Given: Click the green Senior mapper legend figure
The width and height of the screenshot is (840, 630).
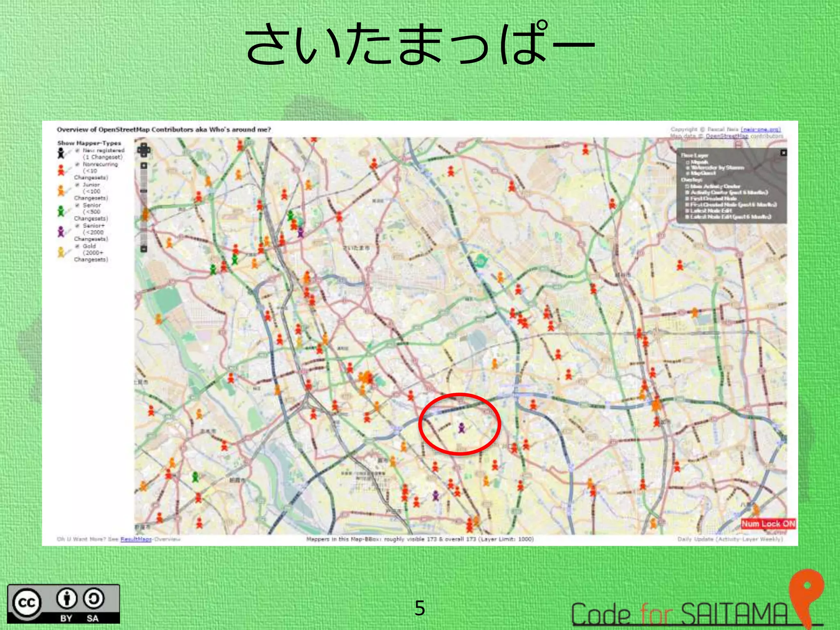Looking at the screenshot, I should (61, 211).
